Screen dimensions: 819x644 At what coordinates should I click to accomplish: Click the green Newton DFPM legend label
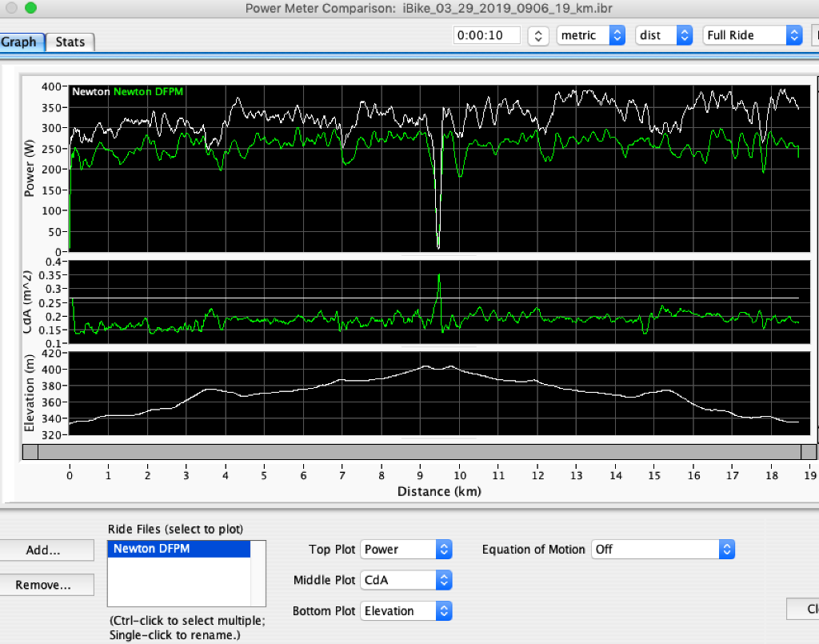pos(149,92)
